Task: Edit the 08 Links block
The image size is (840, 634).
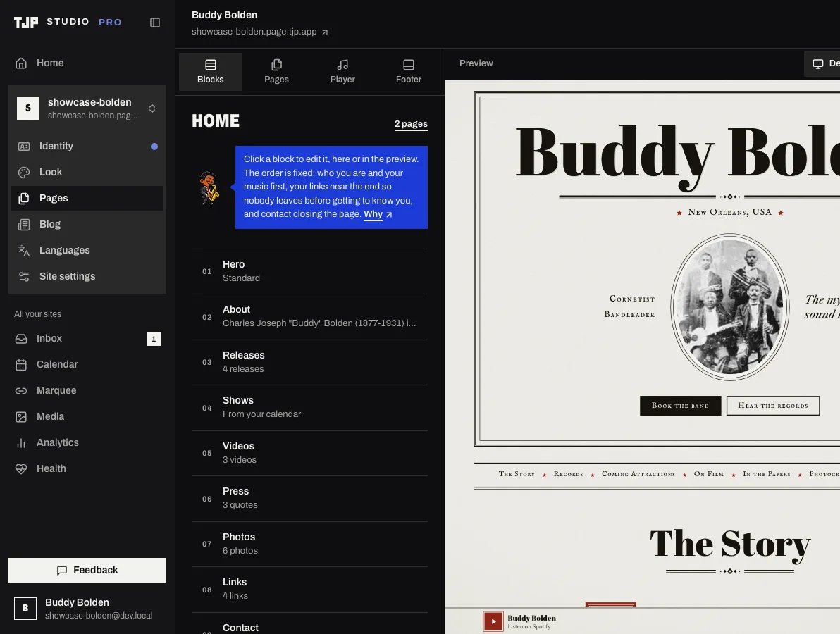Action: tap(309, 590)
